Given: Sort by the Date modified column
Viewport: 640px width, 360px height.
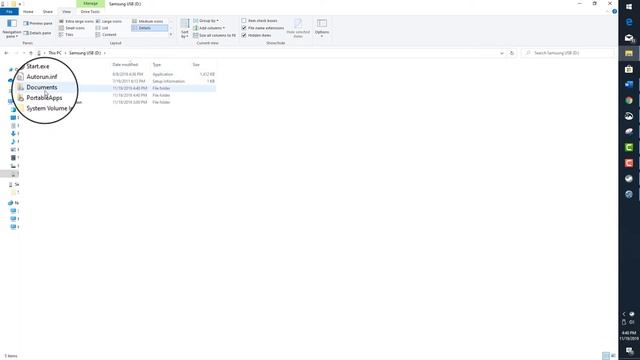Looking at the screenshot, I should pos(125,64).
